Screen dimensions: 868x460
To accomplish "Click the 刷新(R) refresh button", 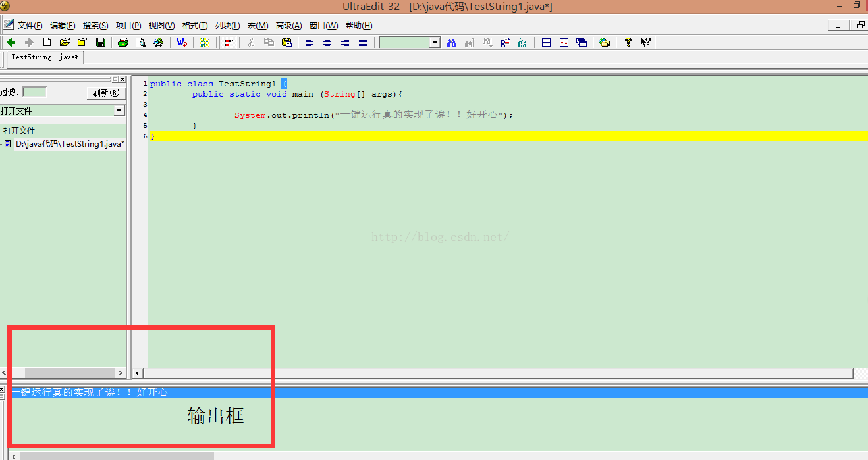I will (105, 93).
